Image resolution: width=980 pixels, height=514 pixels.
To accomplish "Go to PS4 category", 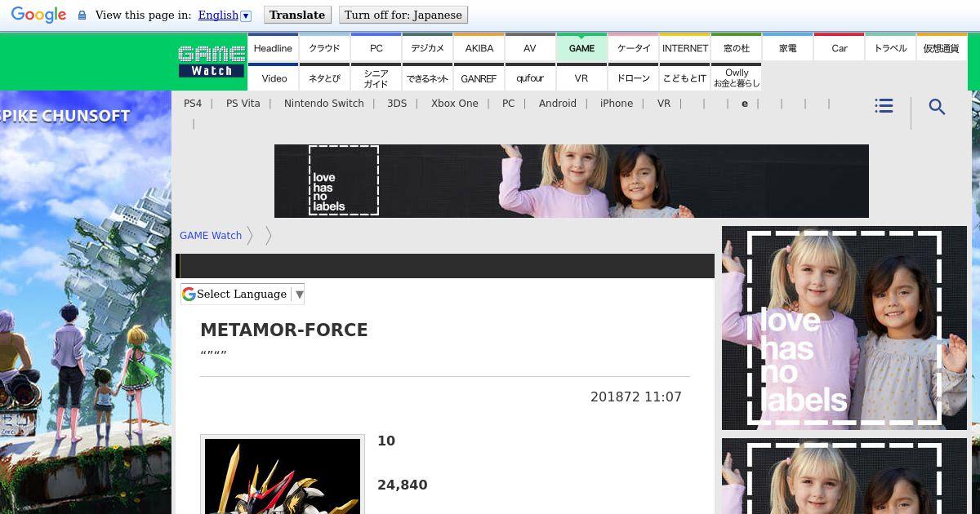I will click(193, 104).
